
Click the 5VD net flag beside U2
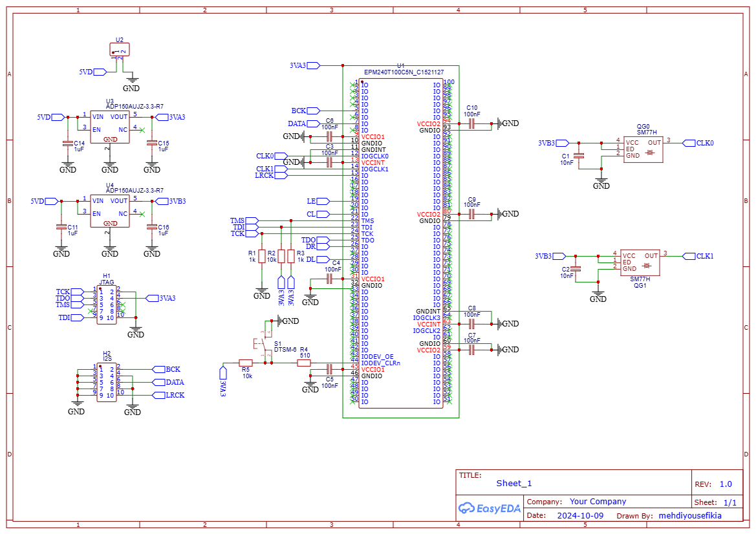[94, 72]
